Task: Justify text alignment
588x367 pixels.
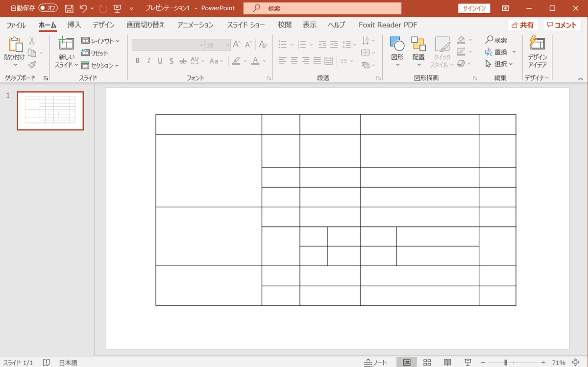Action: (317, 61)
